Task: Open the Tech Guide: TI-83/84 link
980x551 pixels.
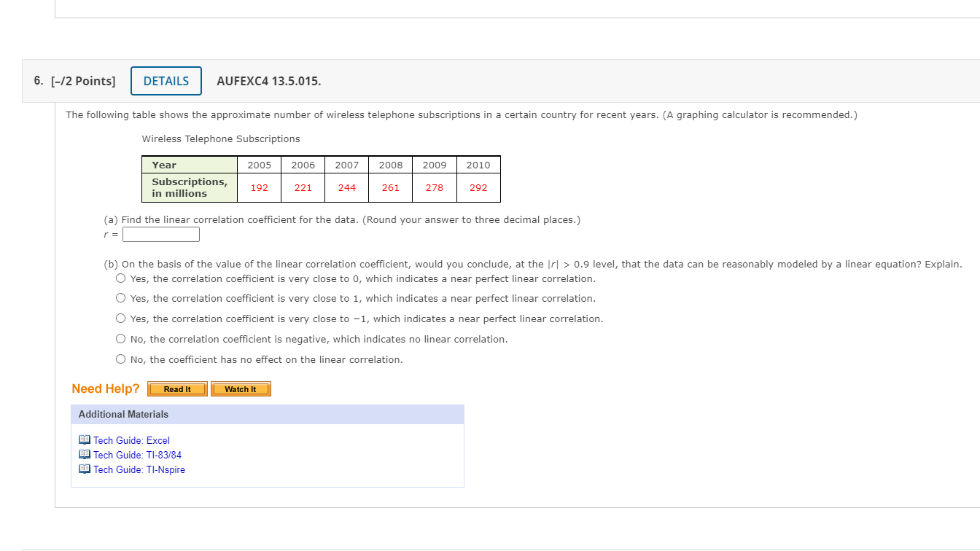Action: coord(136,454)
